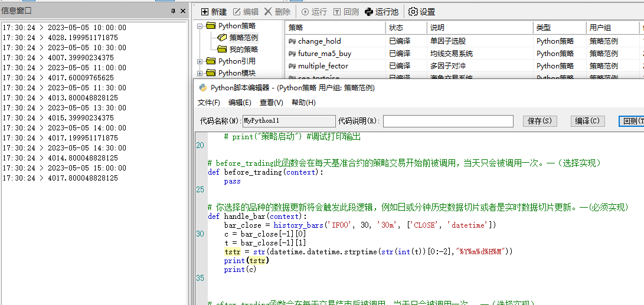Screen dimensions: 644x305
Task: Click the 回测 button in editor
Action: click(x=631, y=121)
